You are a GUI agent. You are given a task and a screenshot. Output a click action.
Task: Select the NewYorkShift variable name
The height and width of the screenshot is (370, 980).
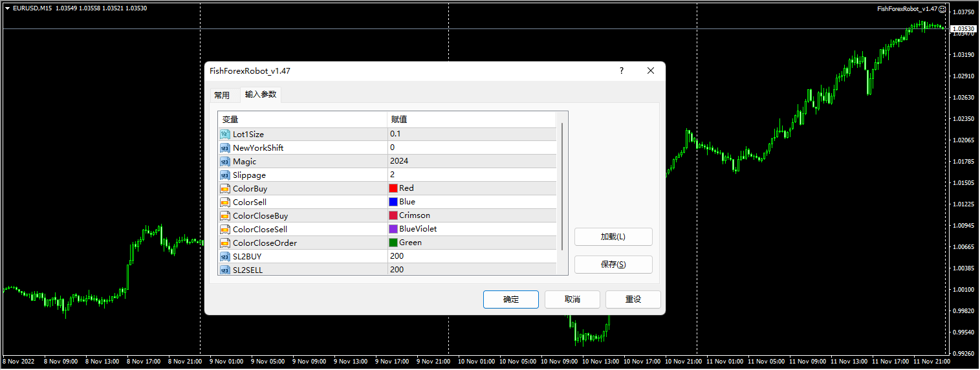(258, 148)
